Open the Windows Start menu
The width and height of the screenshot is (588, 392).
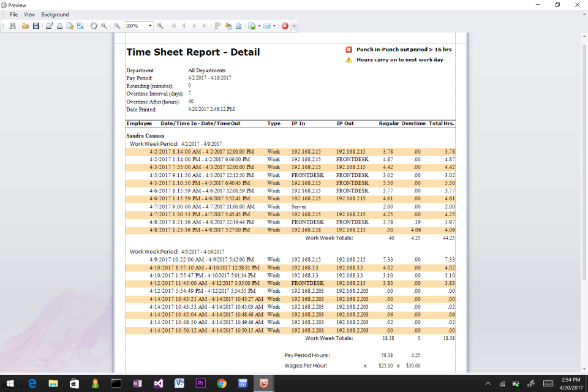pyautogui.click(x=10, y=383)
